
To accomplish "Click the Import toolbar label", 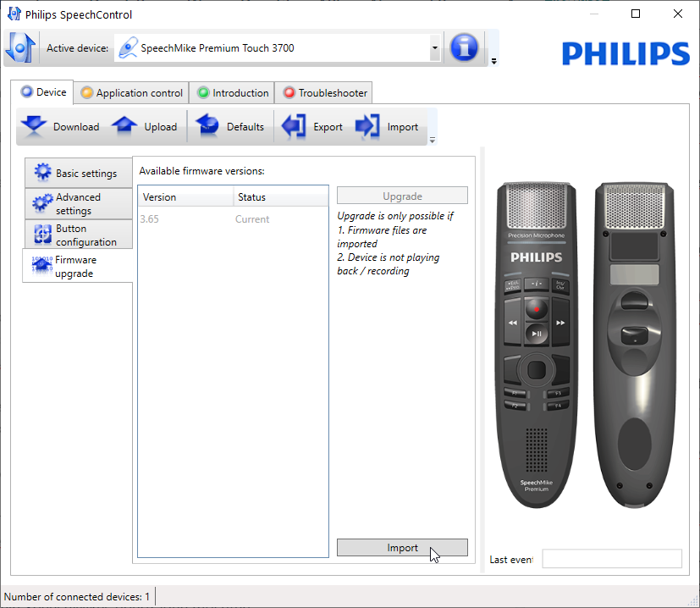I will tap(403, 127).
